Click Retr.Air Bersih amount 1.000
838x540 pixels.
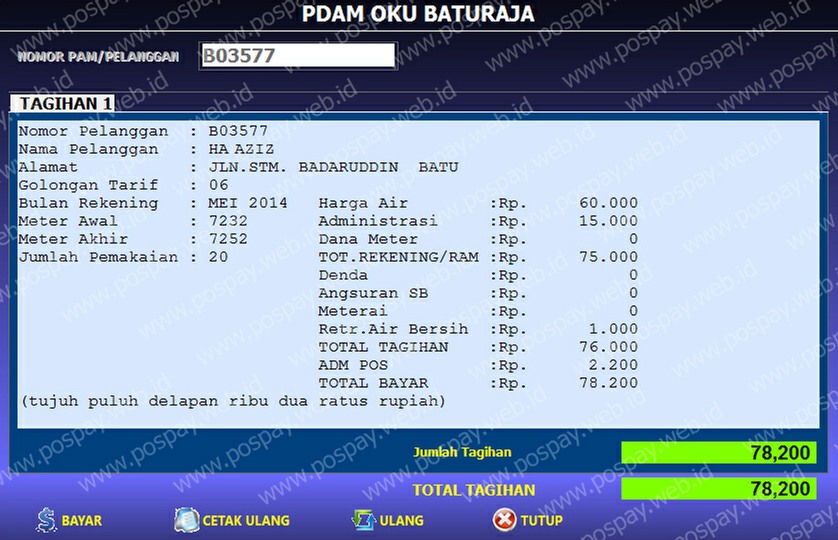613,329
